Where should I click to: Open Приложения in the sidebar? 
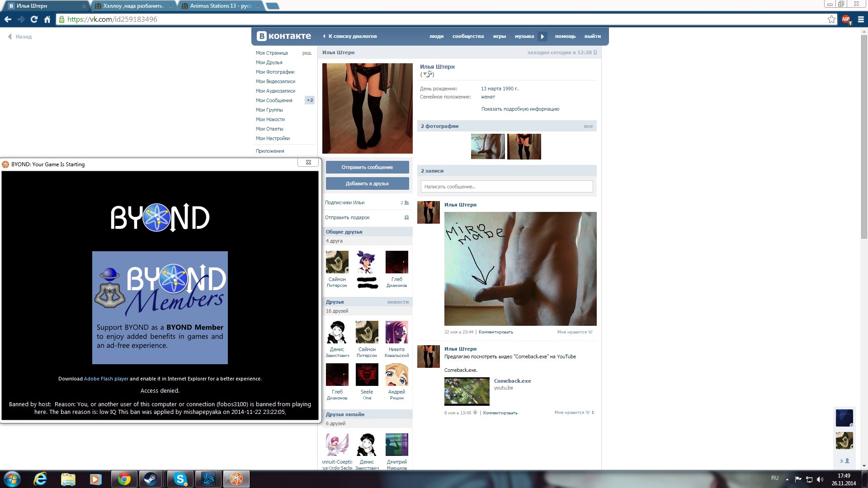270,151
